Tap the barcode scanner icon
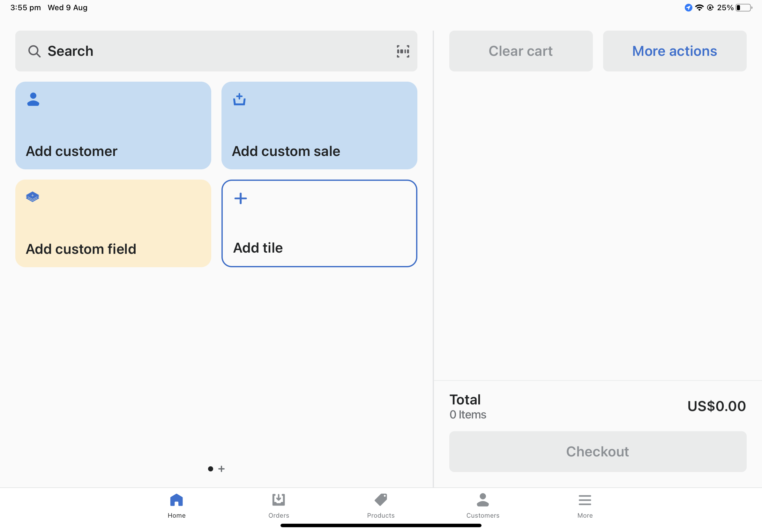 point(403,51)
